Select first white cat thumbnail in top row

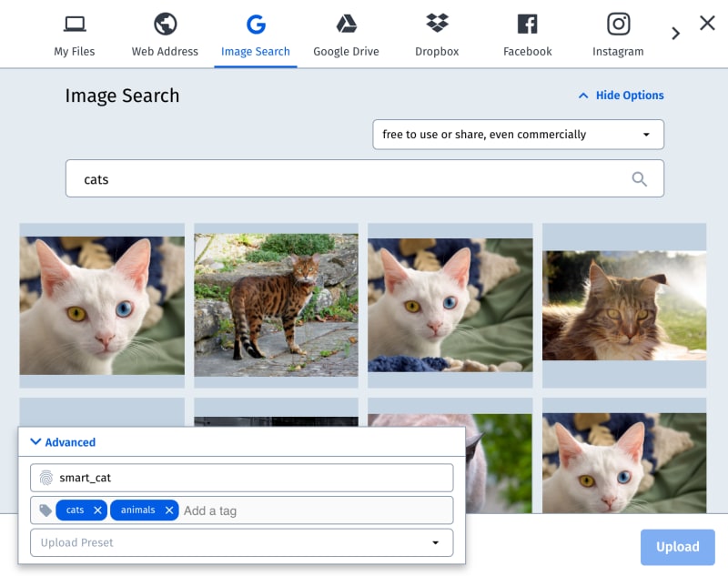coord(102,306)
